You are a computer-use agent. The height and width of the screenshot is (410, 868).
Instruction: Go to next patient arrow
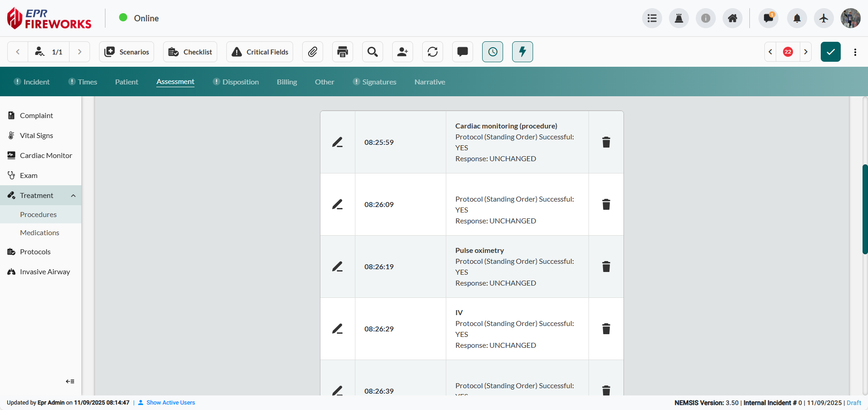(x=80, y=52)
